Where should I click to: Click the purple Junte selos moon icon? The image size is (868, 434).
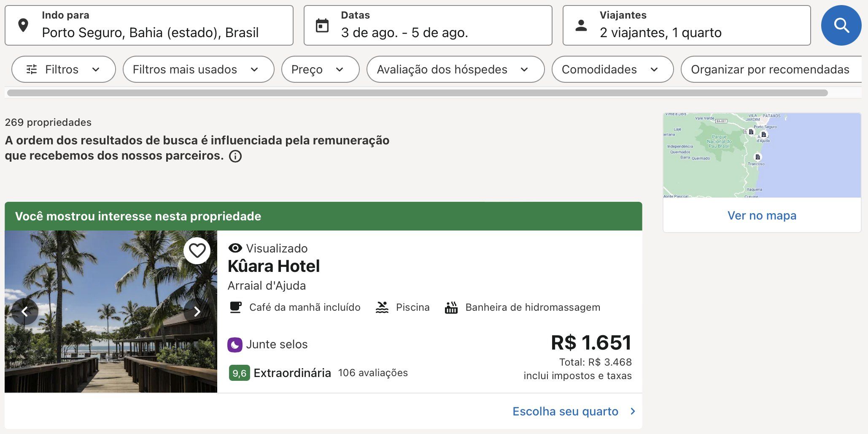(x=235, y=344)
